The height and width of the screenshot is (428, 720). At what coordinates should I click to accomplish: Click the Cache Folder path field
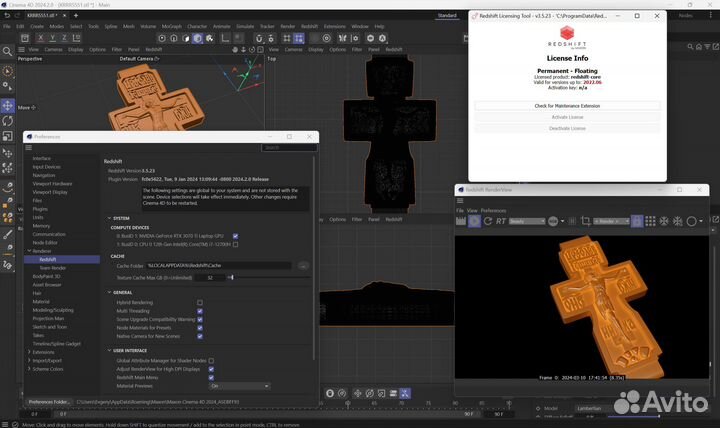pyautogui.click(x=219, y=265)
